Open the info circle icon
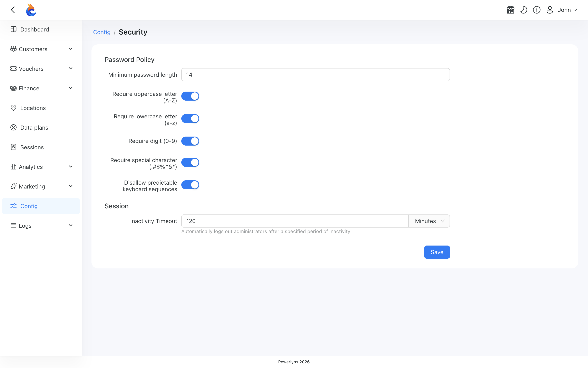 [x=537, y=10]
